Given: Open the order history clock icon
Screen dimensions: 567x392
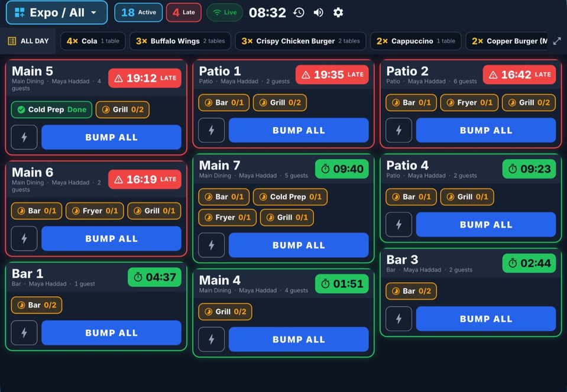Looking at the screenshot, I should coord(299,12).
